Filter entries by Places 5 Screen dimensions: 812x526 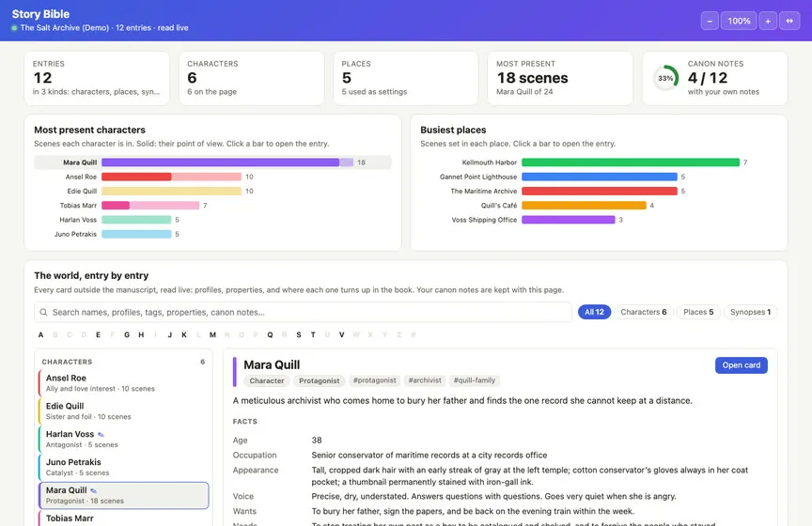point(698,312)
